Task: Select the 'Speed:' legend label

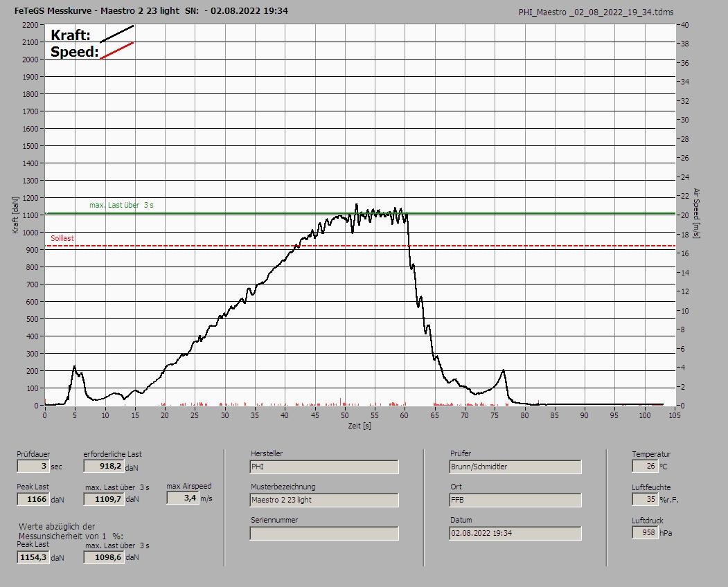Action: 75,52
